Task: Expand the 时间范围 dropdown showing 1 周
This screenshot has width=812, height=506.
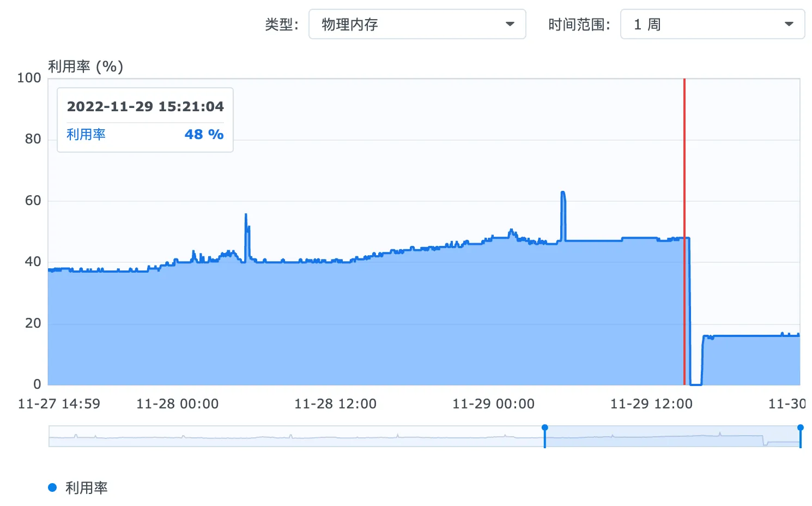Action: click(x=712, y=25)
